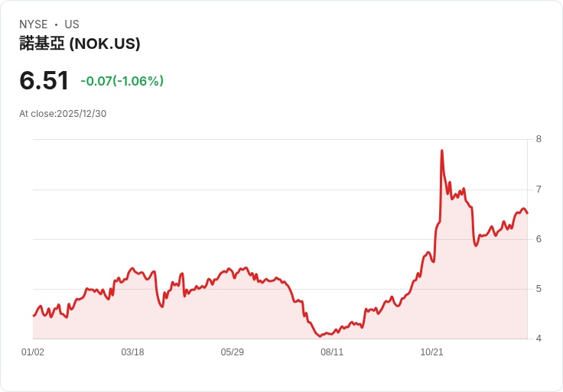Screen dimensions: 563x392
Task: Click the first data point of the line
Action: click(x=34, y=316)
